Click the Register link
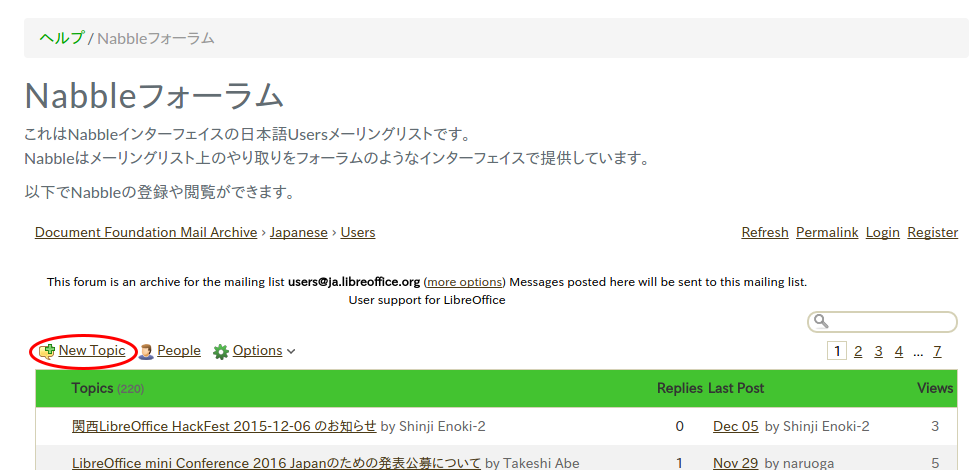 tap(932, 232)
